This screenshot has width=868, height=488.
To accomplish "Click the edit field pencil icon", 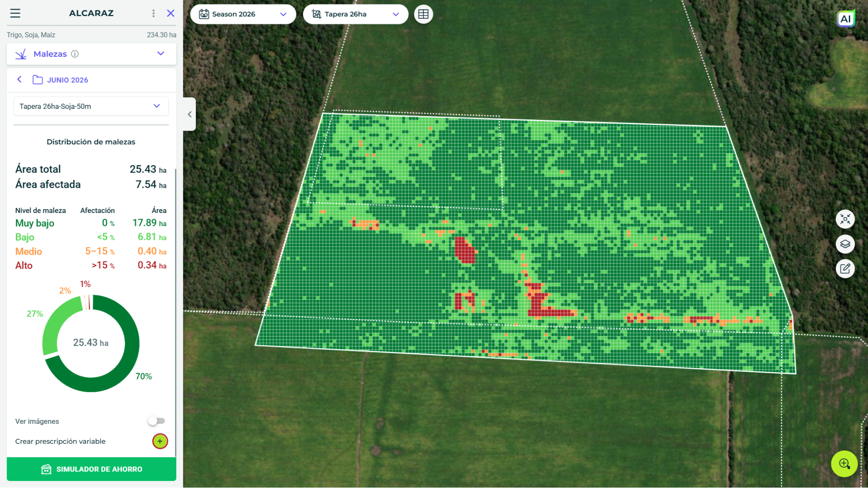I will tap(845, 269).
